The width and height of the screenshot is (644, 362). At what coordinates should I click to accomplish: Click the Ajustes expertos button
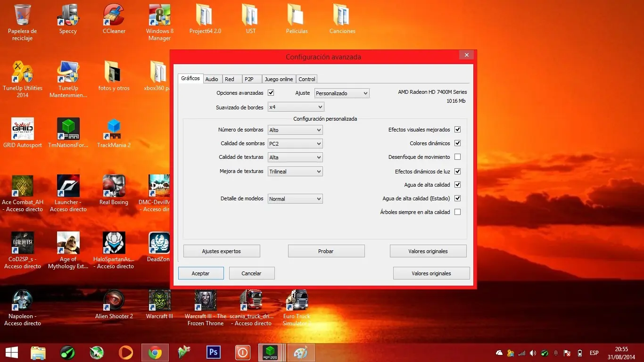point(222,251)
